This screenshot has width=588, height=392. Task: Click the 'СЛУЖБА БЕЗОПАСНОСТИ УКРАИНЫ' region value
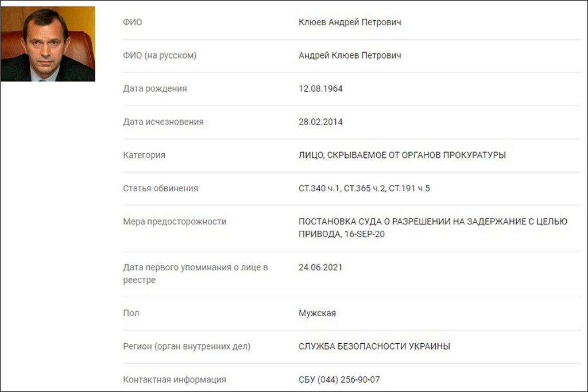coord(374,347)
